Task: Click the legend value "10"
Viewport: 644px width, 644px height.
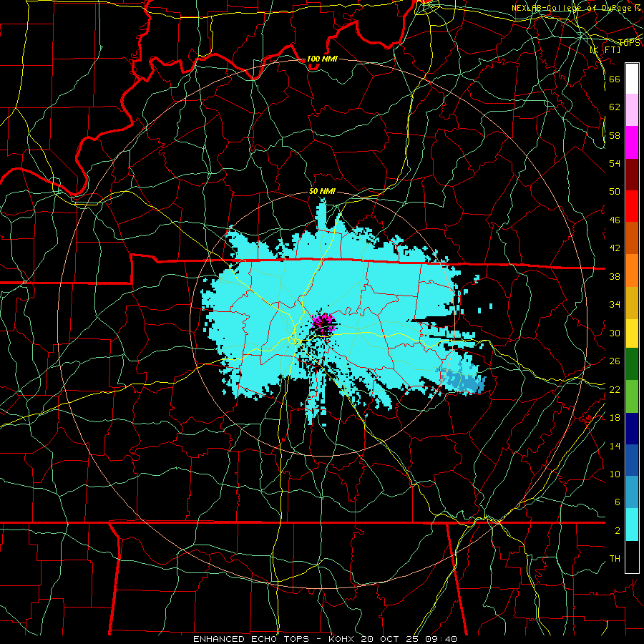Action: tap(615, 474)
